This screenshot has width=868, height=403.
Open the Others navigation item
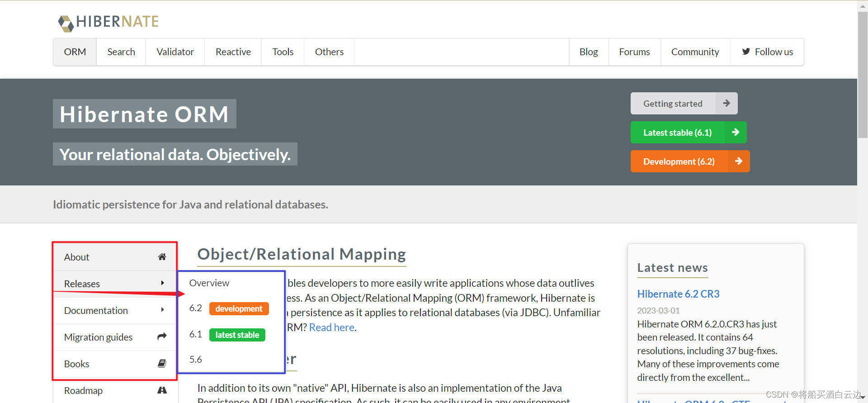(330, 52)
